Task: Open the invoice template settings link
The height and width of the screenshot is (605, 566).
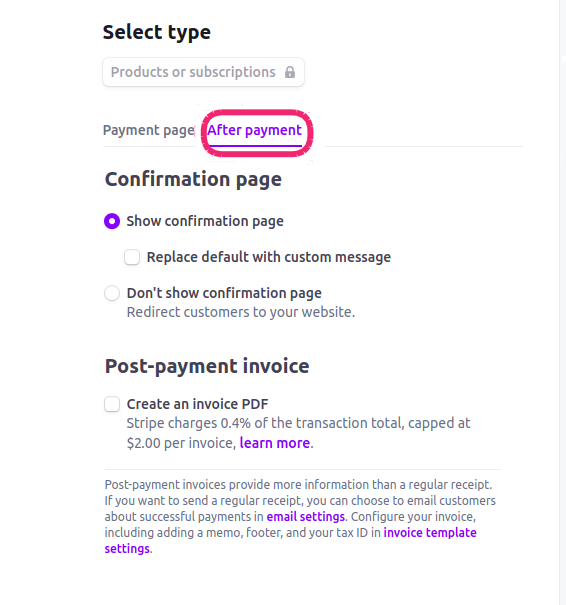Action: pos(291,541)
